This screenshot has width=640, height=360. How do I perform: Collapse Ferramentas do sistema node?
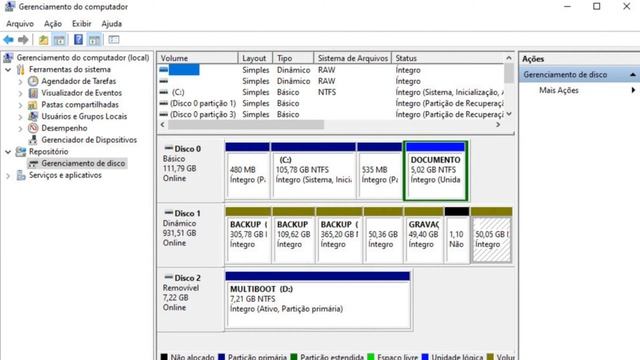tap(8, 70)
